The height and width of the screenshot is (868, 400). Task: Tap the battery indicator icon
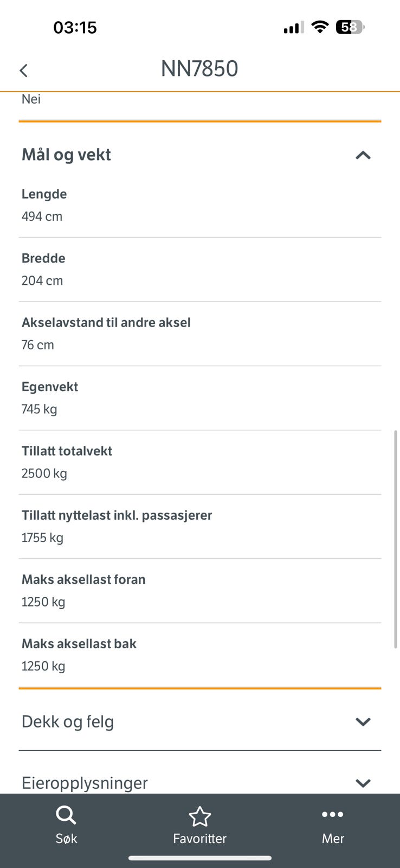click(x=350, y=27)
